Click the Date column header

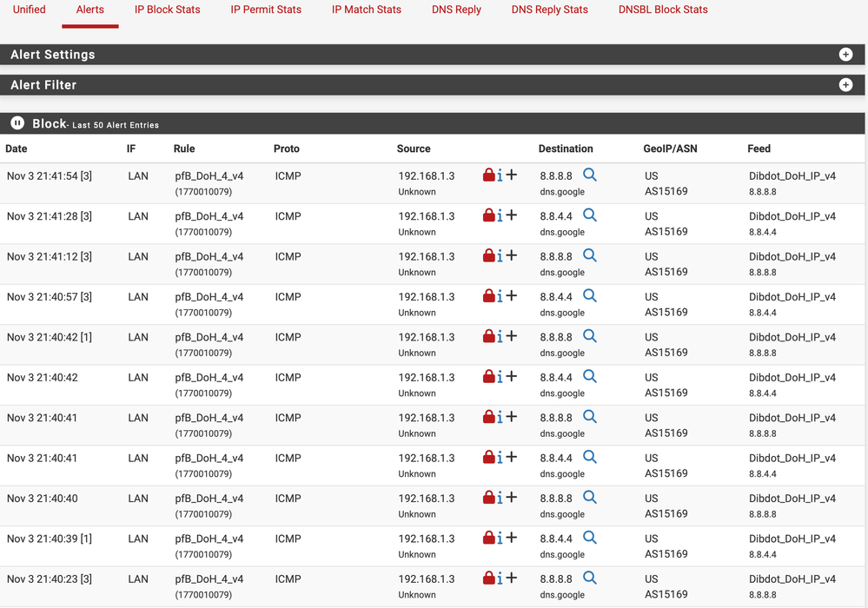pos(17,149)
